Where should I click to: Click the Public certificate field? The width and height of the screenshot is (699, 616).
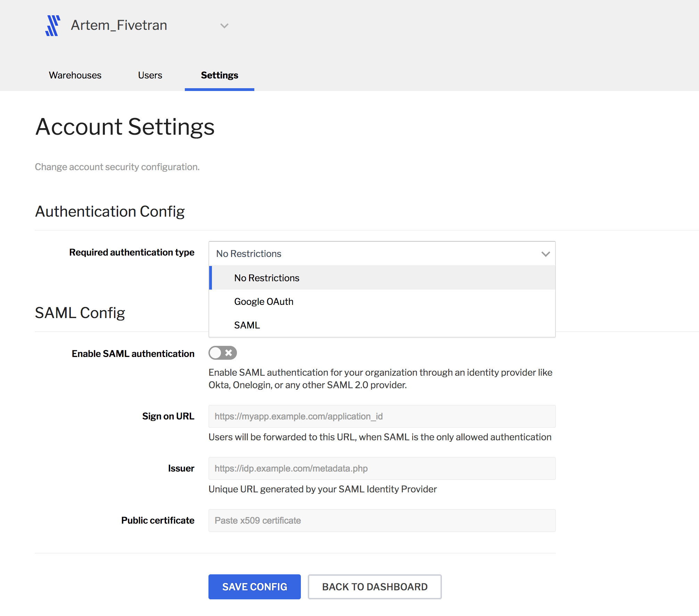coord(382,521)
